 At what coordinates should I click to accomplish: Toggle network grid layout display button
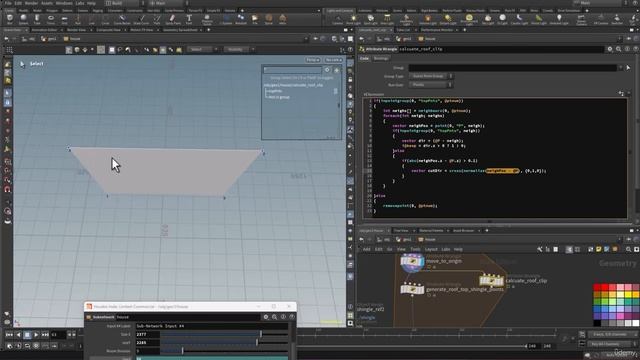coord(577,249)
